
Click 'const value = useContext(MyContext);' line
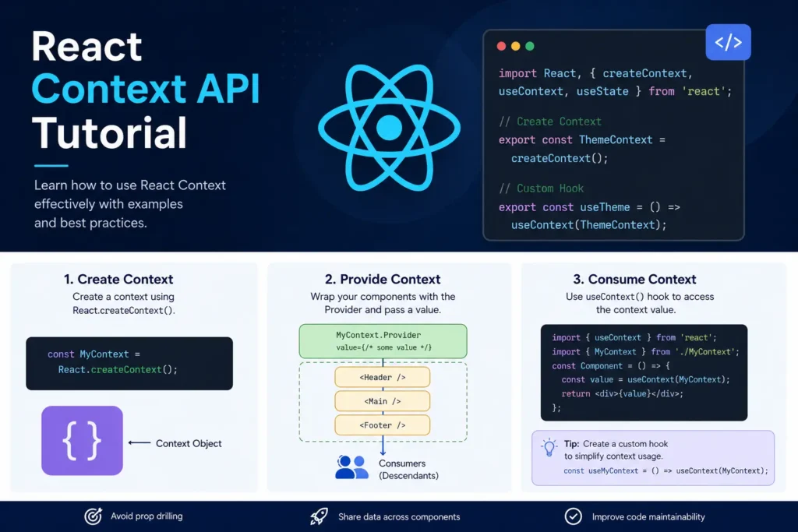point(645,380)
